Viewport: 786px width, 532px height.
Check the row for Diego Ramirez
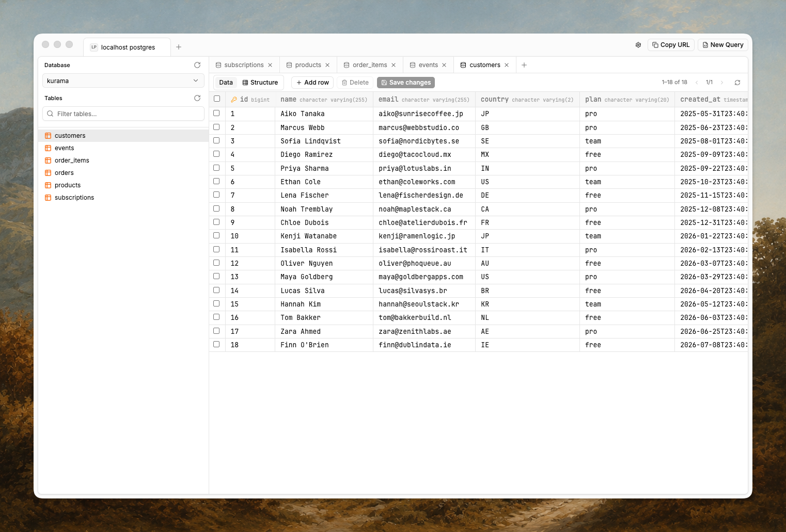(x=217, y=154)
